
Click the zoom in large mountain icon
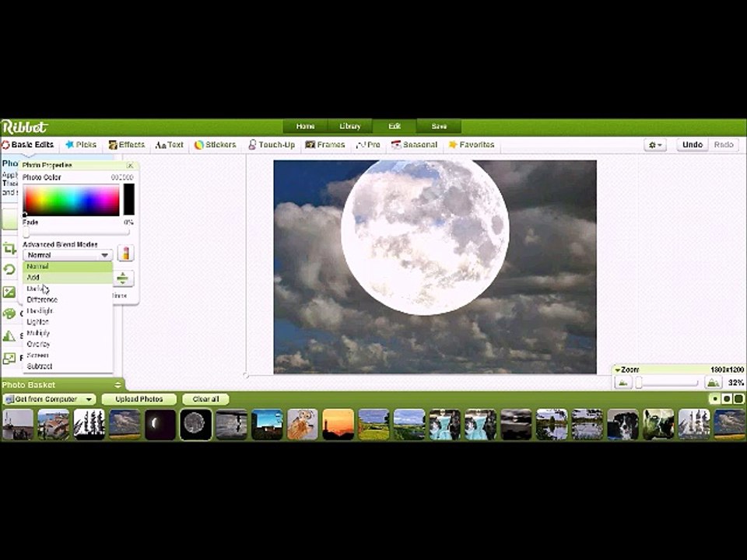(713, 383)
